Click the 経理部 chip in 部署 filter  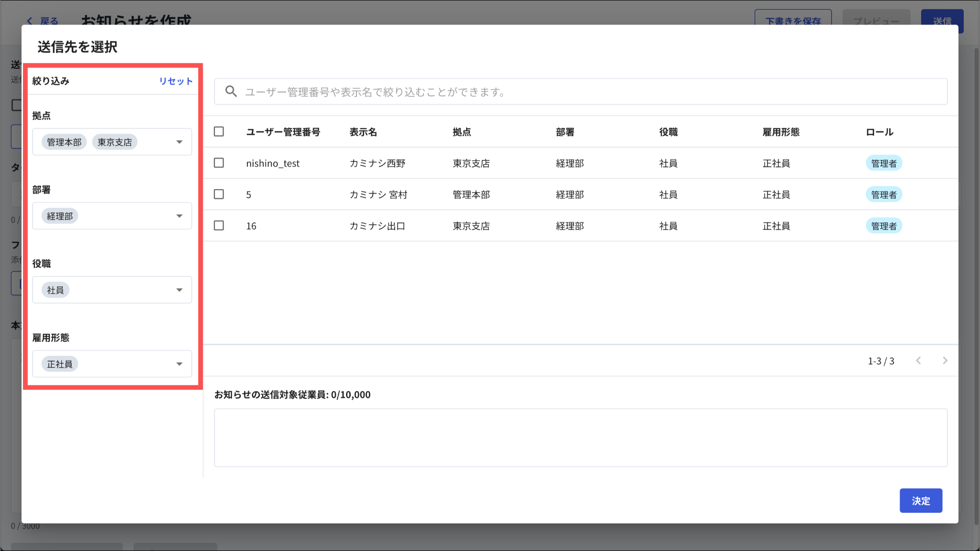click(x=60, y=216)
